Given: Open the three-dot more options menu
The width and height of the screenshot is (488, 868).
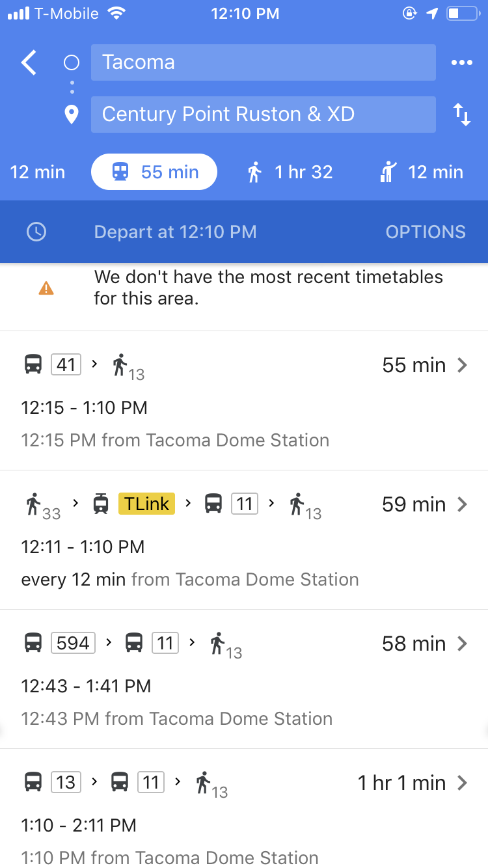Looking at the screenshot, I should tap(461, 62).
